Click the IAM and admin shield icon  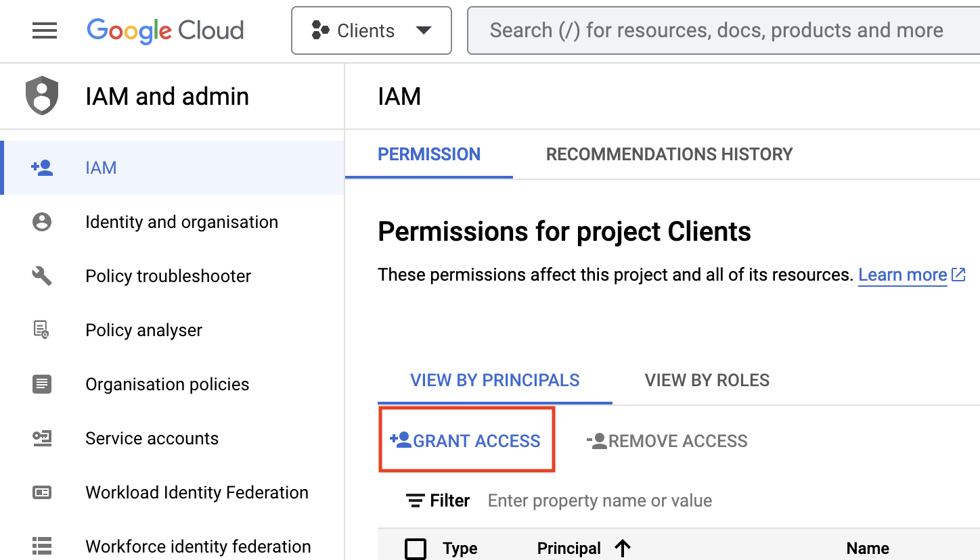point(42,96)
